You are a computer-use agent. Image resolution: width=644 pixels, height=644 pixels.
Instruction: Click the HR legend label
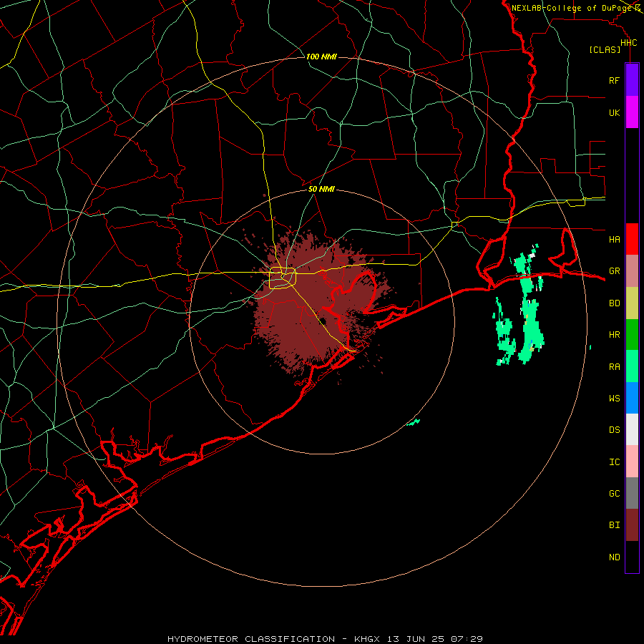click(614, 335)
